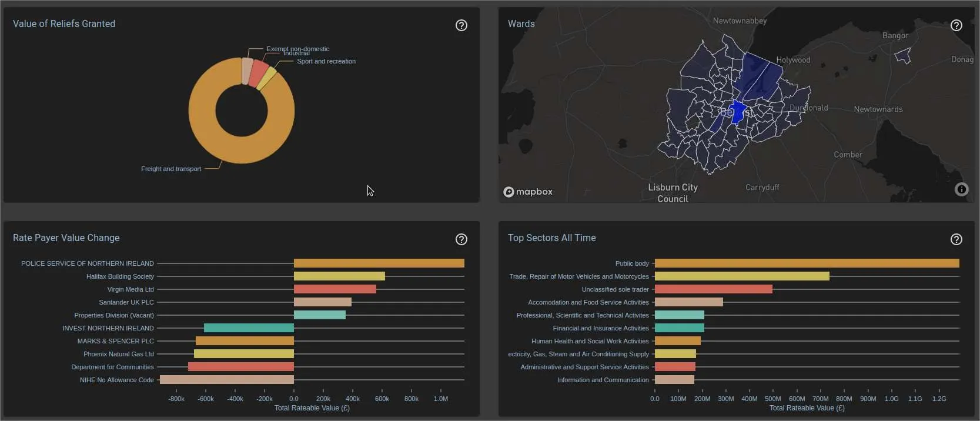Click Information and Communication bar

click(x=674, y=380)
